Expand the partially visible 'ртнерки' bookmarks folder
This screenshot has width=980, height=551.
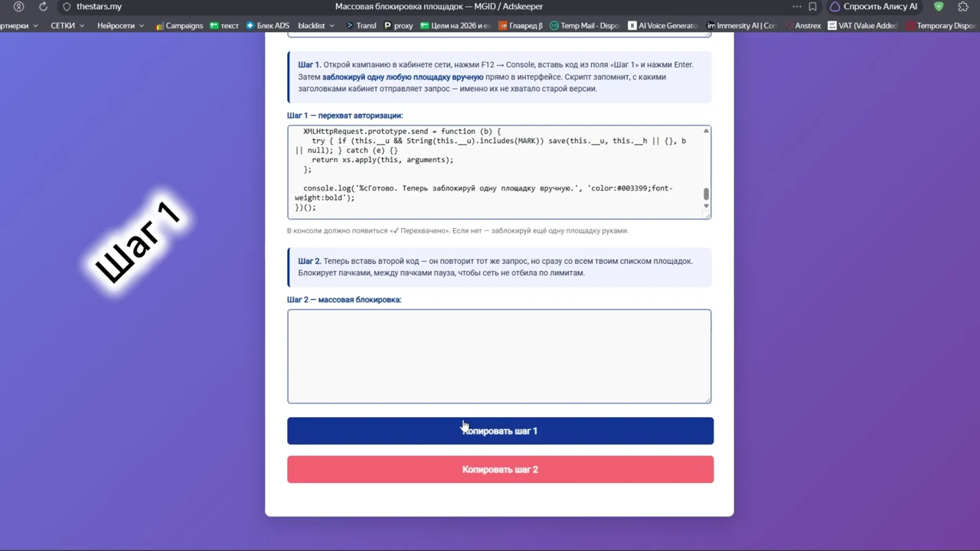coord(19,26)
